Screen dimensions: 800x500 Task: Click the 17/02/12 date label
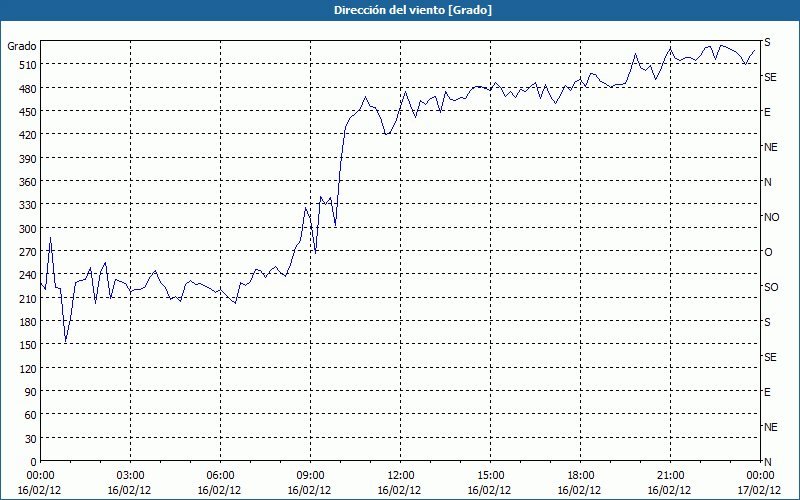760,490
